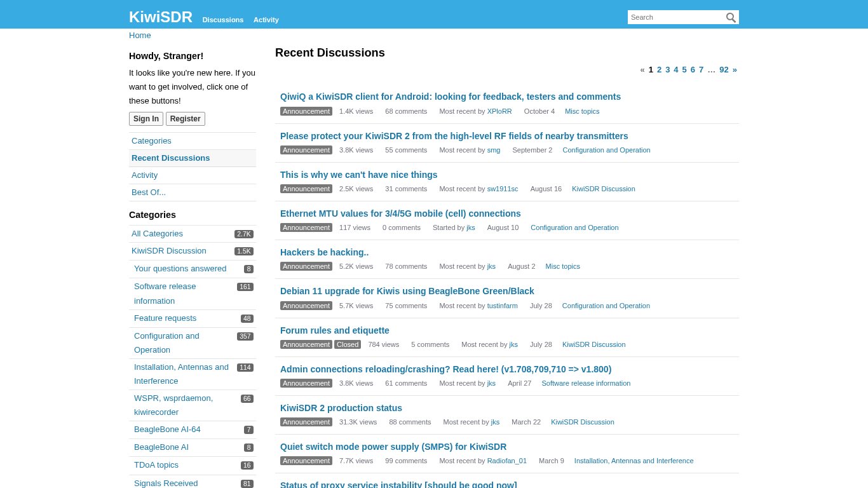The image size is (868, 488).
Task: Open 'This is why we can't have nice things'
Action: [x=359, y=175]
